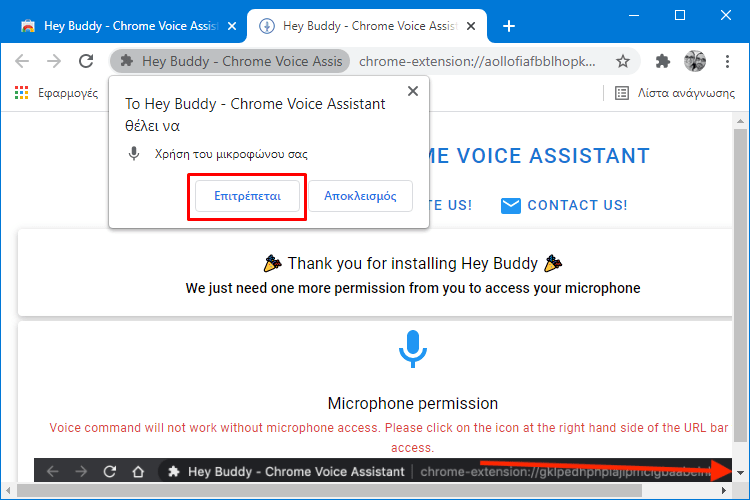Click the 'Χρήση του μικροφώνου σας' text

tap(231, 154)
